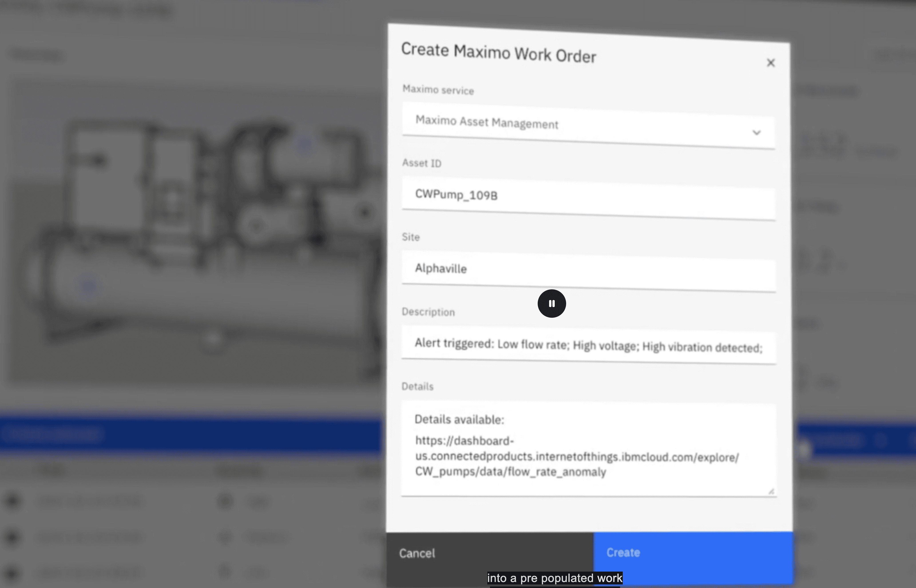Screen dimensions: 916x588
Task: Pause the video with center pause button
Action: [551, 304]
